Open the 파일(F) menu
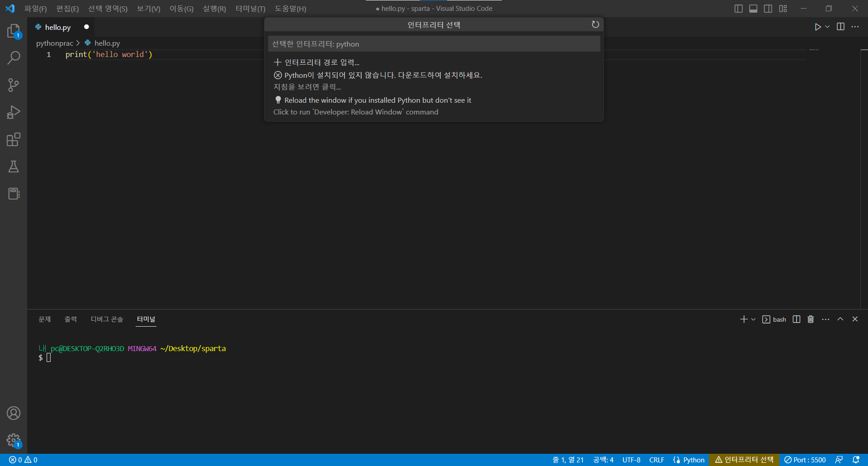This screenshot has height=466, width=868. [36, 9]
